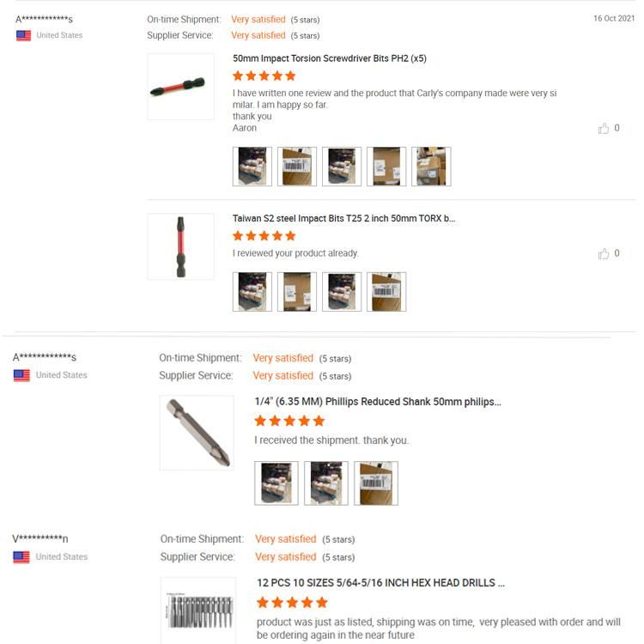The width and height of the screenshot is (644, 644).
Task: Click thumbs-up on the T25 TORX review
Action: click(x=604, y=254)
